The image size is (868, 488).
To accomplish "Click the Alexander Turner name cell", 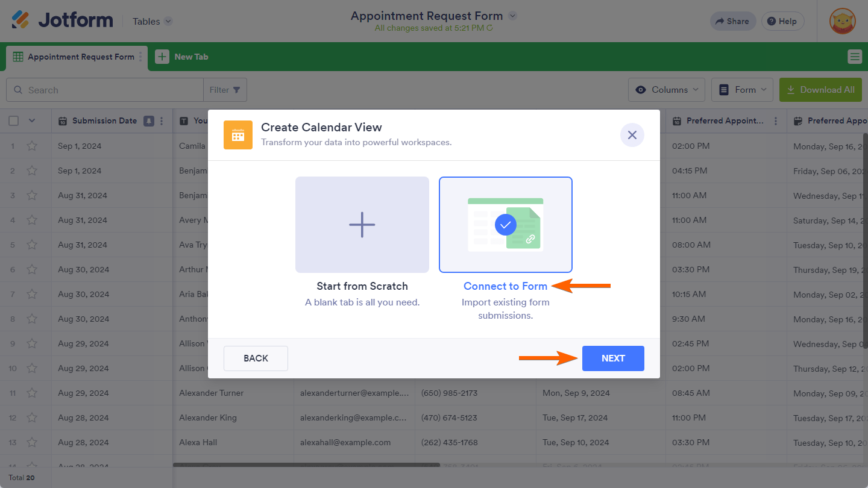I will click(x=233, y=393).
